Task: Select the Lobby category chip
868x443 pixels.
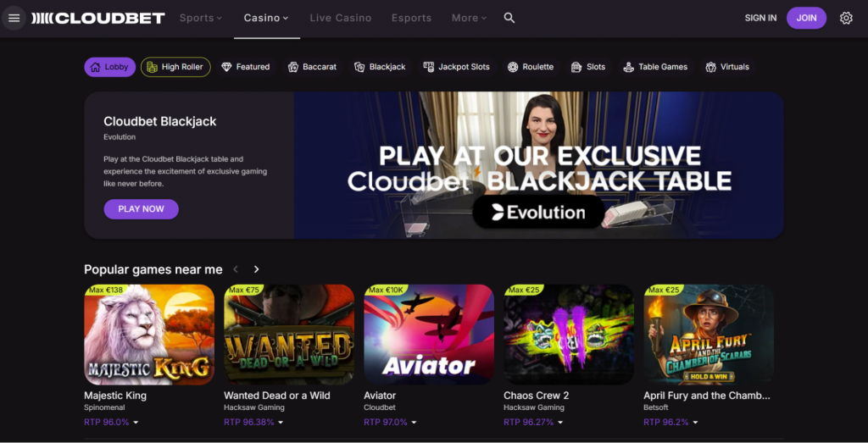Action: pos(109,67)
